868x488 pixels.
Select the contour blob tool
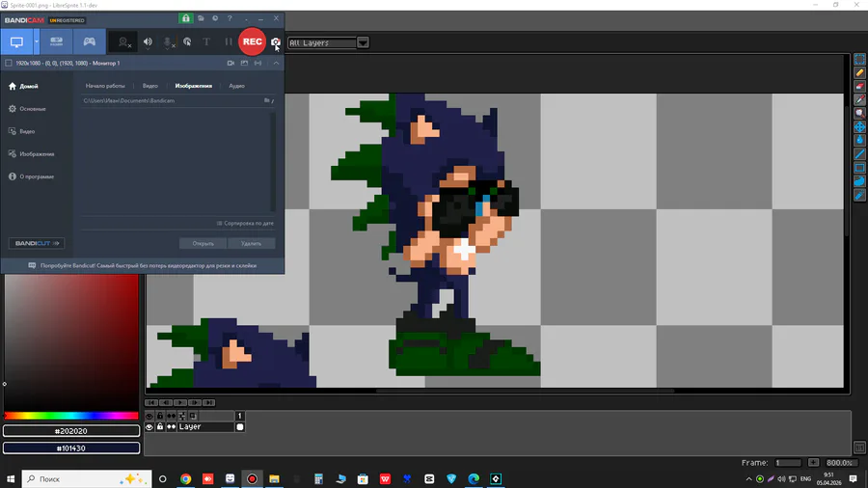point(859,181)
